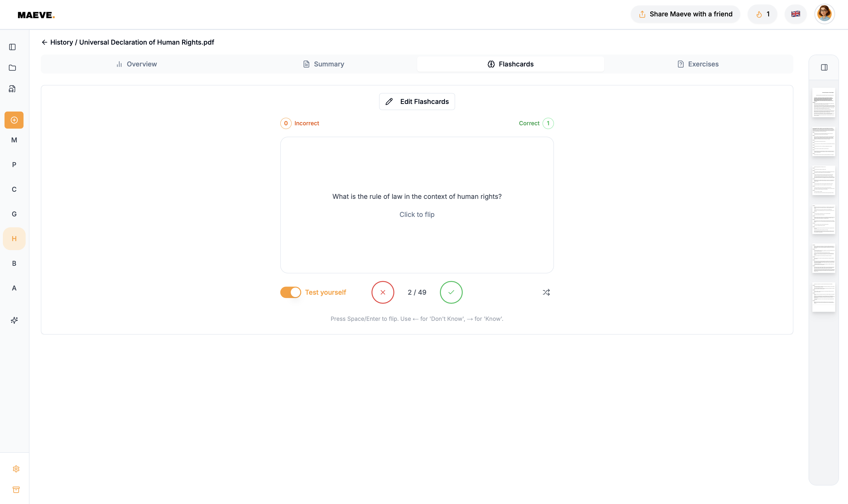848x504 pixels.
Task: Open the first PDF page thumbnail
Action: [x=824, y=103]
